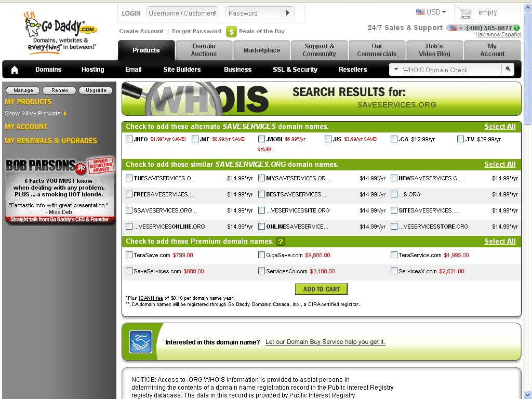Viewport: 532px width, 399px height.
Task: Click the Create Account link
Action: 141,31
